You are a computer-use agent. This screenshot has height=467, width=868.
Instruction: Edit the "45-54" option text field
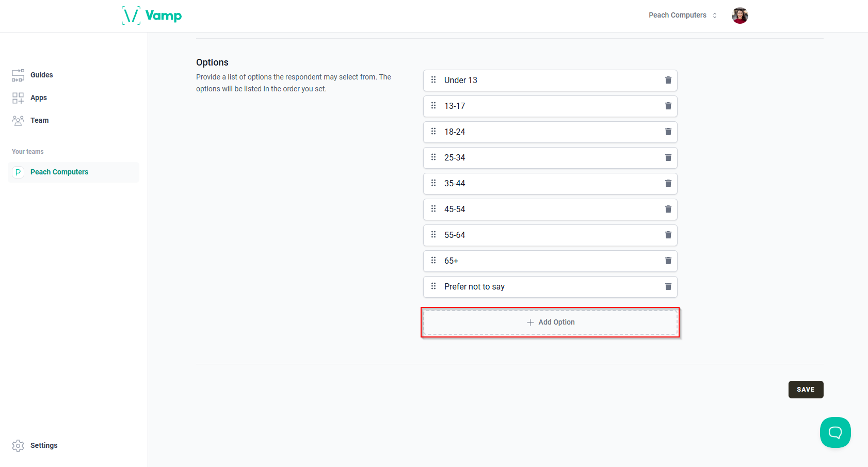pyautogui.click(x=550, y=210)
